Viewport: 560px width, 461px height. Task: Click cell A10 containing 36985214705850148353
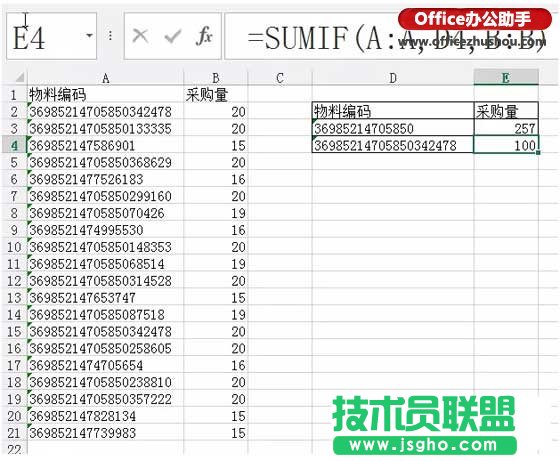[105, 247]
